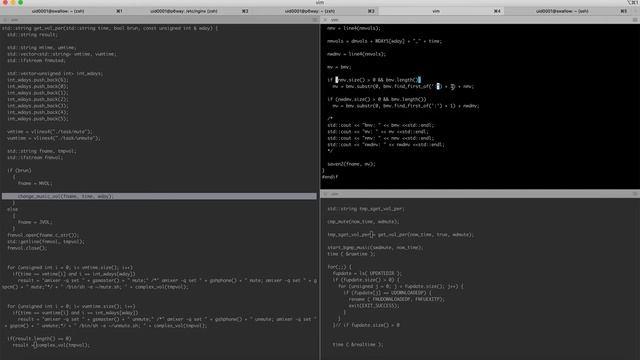Screen dimensions: 640x360
Task: Switch to the last swallow zsh tab (⌘5)
Action: point(567,11)
